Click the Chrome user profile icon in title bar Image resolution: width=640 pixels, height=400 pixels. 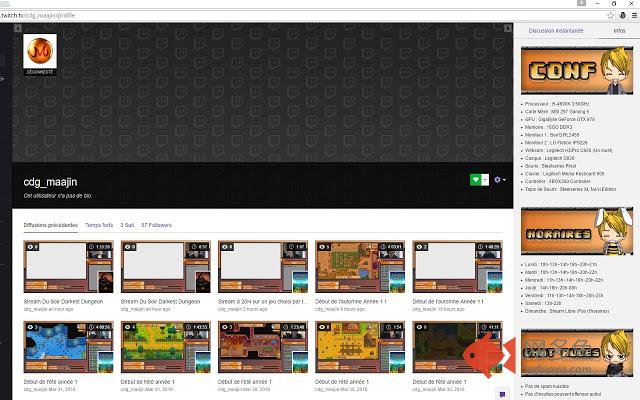click(x=581, y=3)
